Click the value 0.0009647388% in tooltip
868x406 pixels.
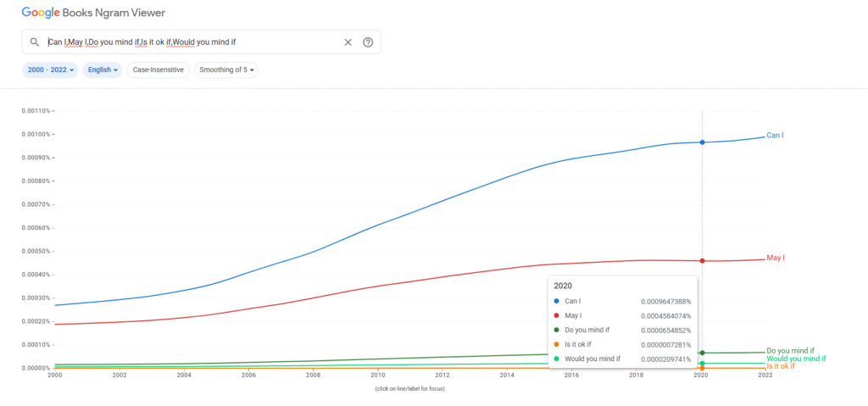(x=666, y=301)
